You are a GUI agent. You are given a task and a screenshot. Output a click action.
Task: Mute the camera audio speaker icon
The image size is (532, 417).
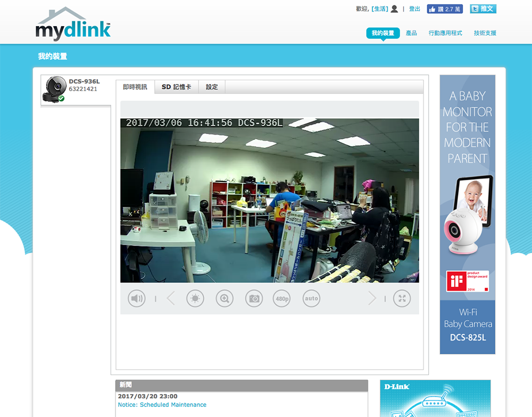(137, 298)
